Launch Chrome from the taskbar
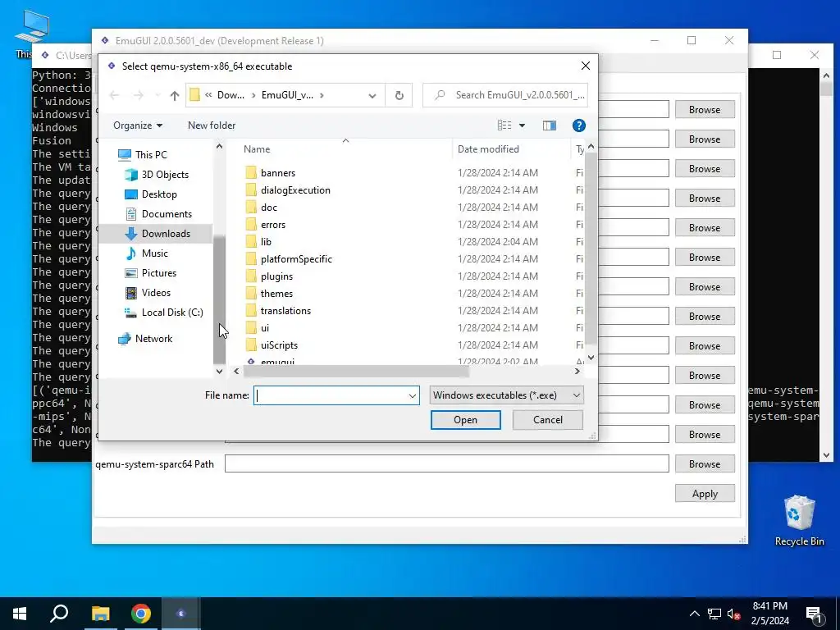Image resolution: width=840 pixels, height=630 pixels. [x=141, y=614]
